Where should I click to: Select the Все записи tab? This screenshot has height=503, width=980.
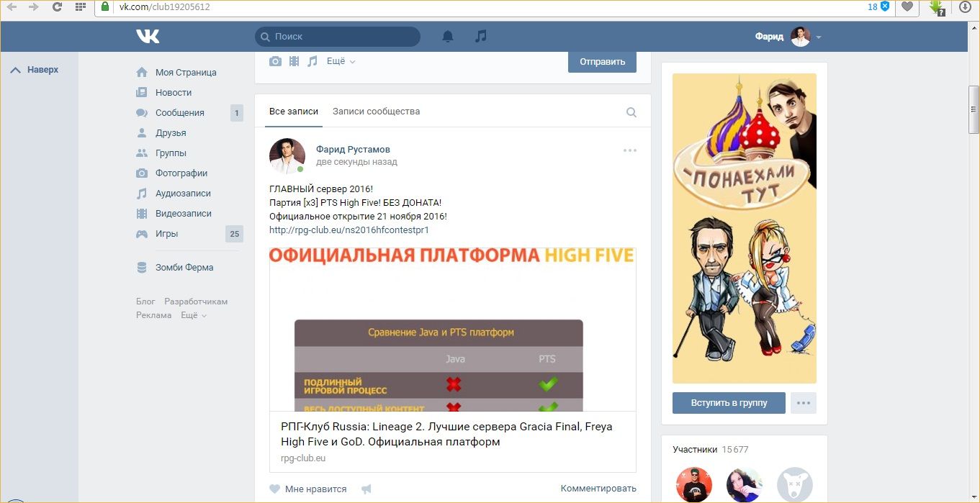293,112
